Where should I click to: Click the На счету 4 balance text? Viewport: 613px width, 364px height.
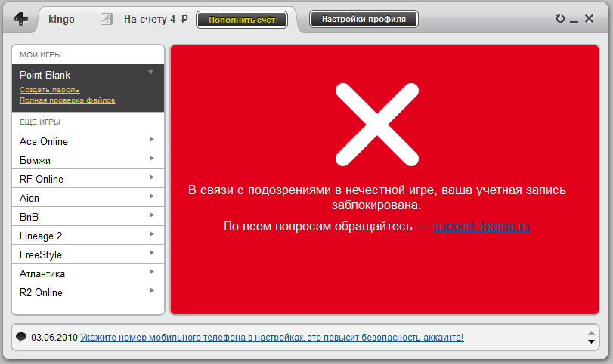150,19
